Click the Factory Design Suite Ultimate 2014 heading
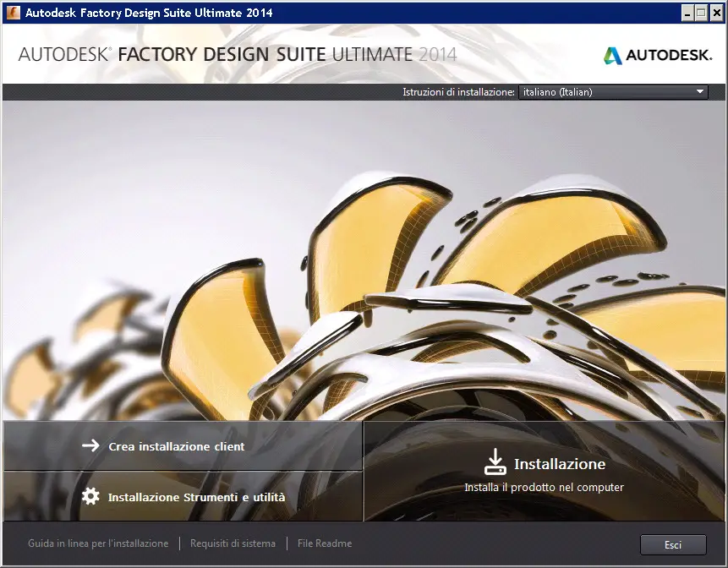The height and width of the screenshot is (568, 728). coord(238,54)
